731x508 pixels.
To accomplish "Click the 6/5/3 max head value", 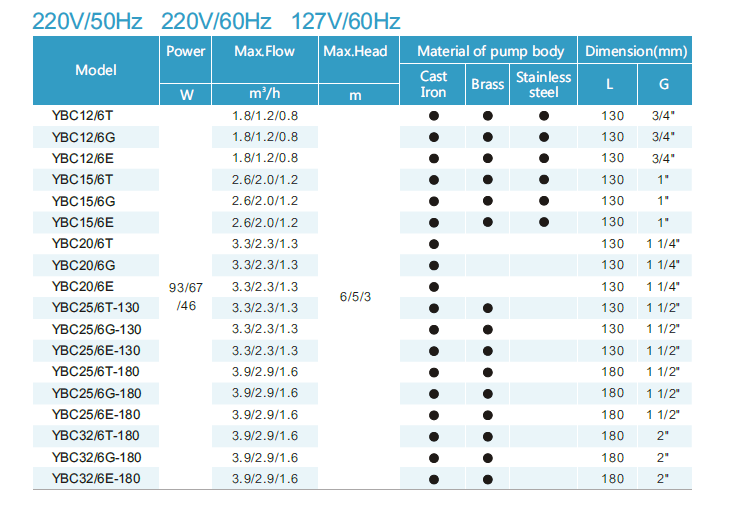I will (x=357, y=297).
